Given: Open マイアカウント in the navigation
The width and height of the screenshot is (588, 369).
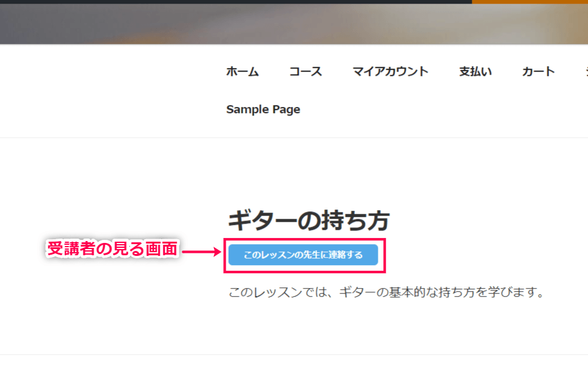Looking at the screenshot, I should pos(390,71).
